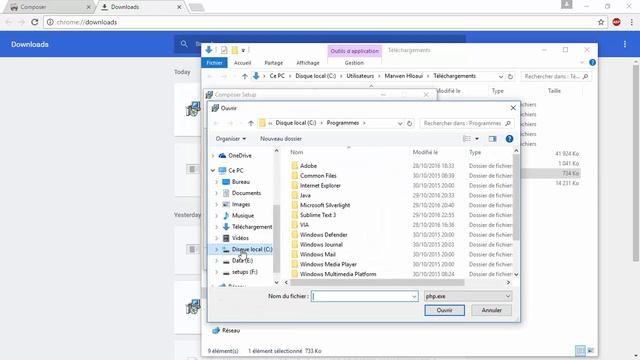Click the Downloads page search magnifier
The image size is (640, 360).
pos(184,44)
